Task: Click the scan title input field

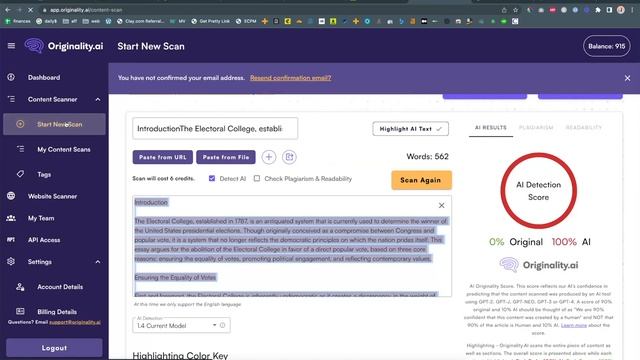Action: click(x=215, y=129)
